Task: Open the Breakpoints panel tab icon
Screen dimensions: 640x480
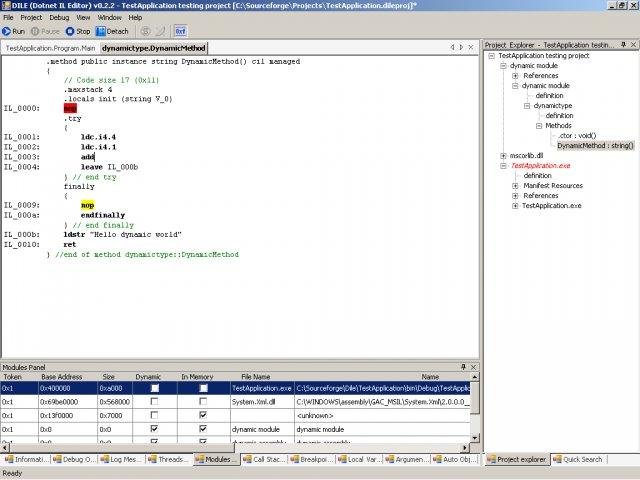Action: [x=295, y=460]
